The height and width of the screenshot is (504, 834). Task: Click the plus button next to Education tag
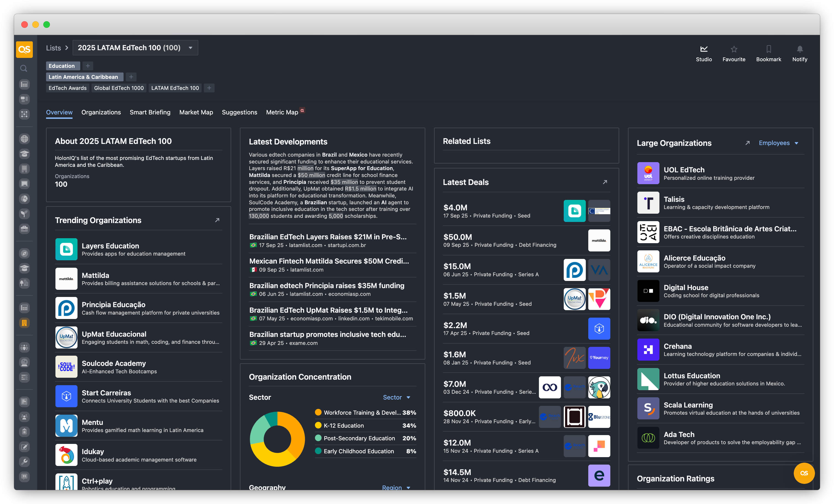point(88,66)
